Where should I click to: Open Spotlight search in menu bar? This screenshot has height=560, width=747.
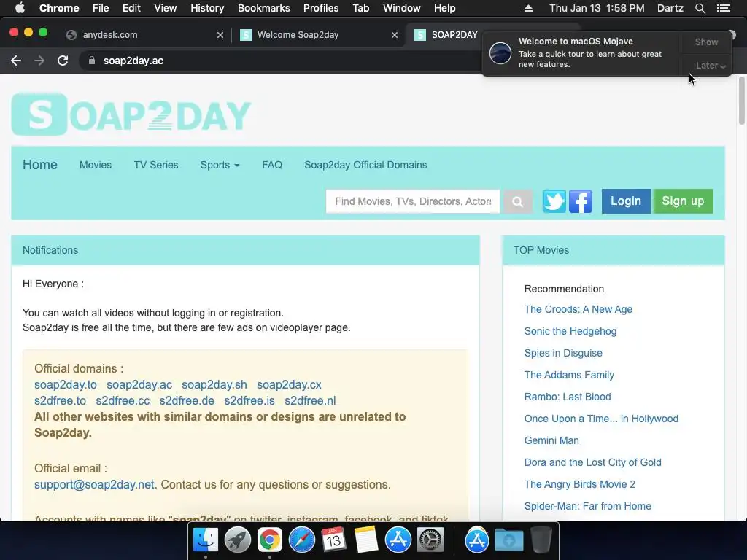click(x=700, y=8)
